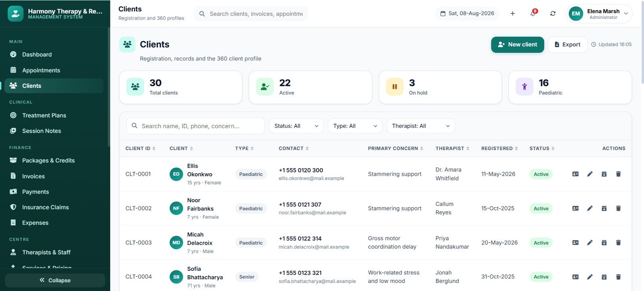Viewport: 644px width, 291px height.
Task: Delete Micah Delacroix with trash icon
Action: tap(618, 243)
